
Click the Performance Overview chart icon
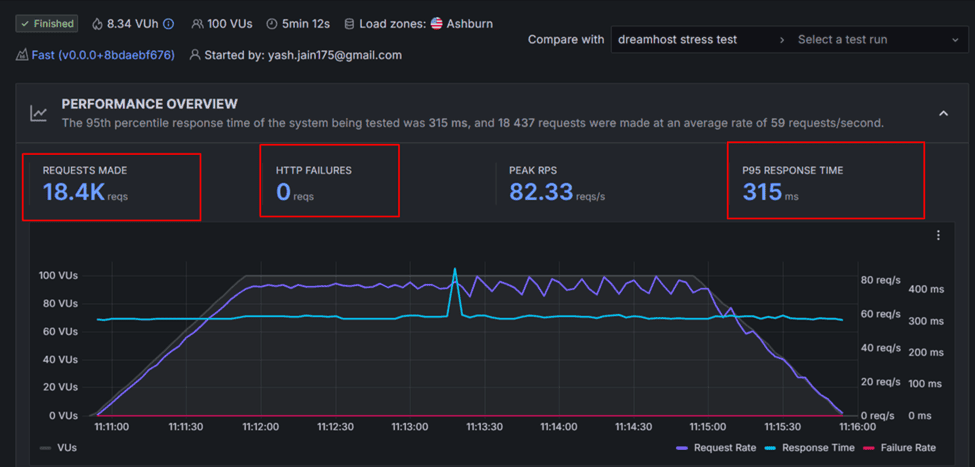tap(39, 113)
